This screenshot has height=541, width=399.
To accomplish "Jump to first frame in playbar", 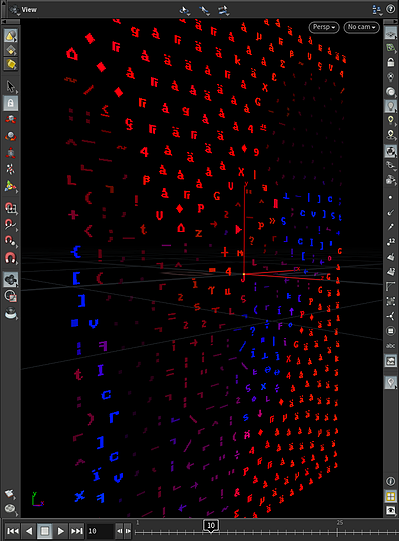I will point(13,531).
